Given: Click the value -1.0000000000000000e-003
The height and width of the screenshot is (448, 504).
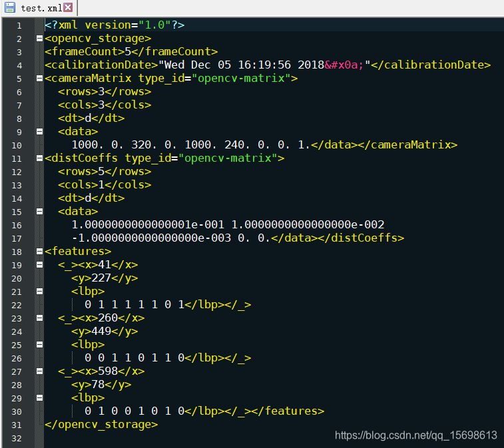Looking at the screenshot, I should click(x=151, y=238).
